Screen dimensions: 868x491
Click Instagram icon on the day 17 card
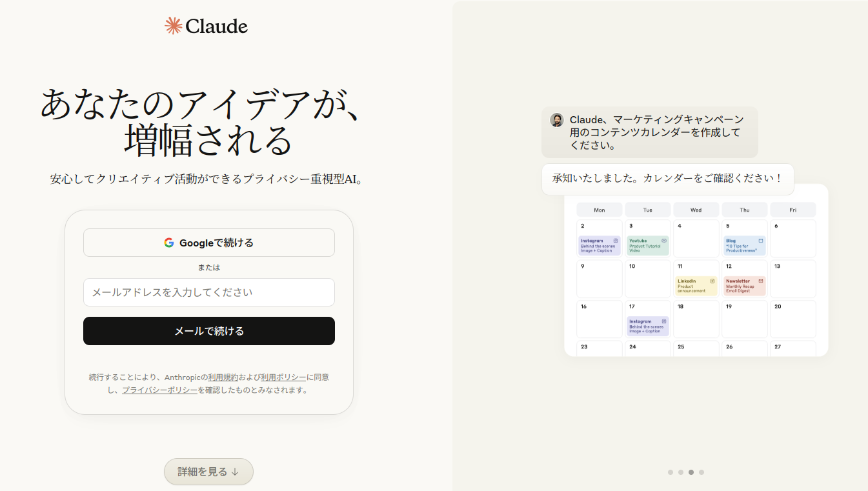point(664,321)
